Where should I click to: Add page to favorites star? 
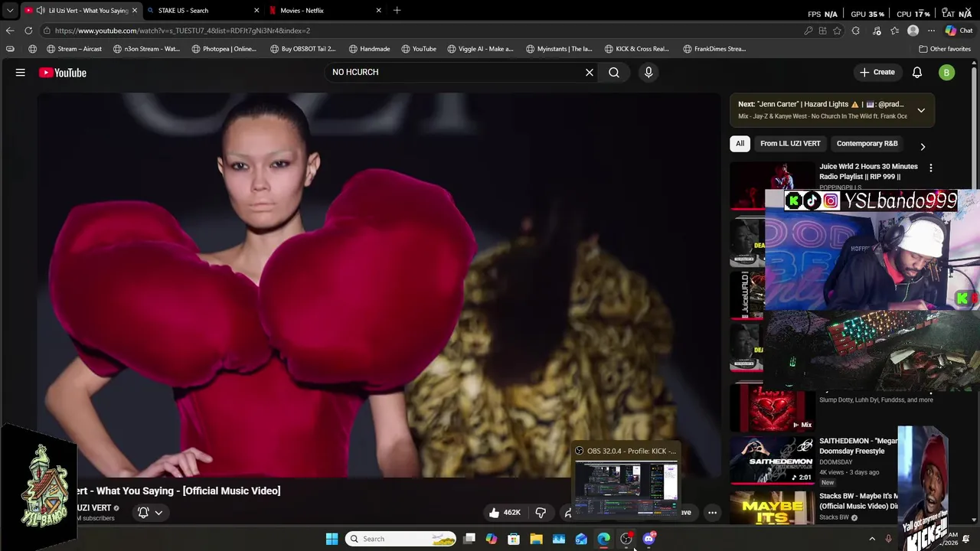[837, 31]
